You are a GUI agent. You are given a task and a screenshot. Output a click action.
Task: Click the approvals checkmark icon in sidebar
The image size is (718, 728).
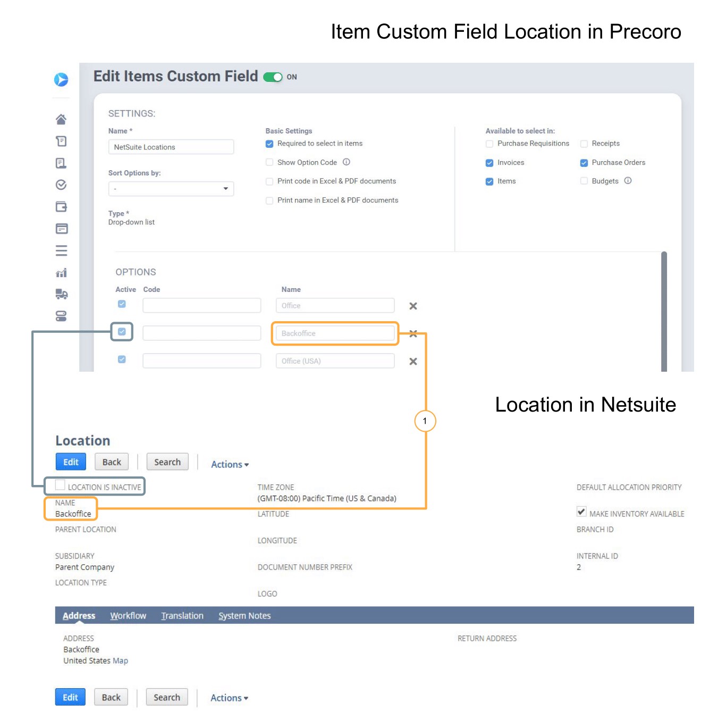click(61, 185)
